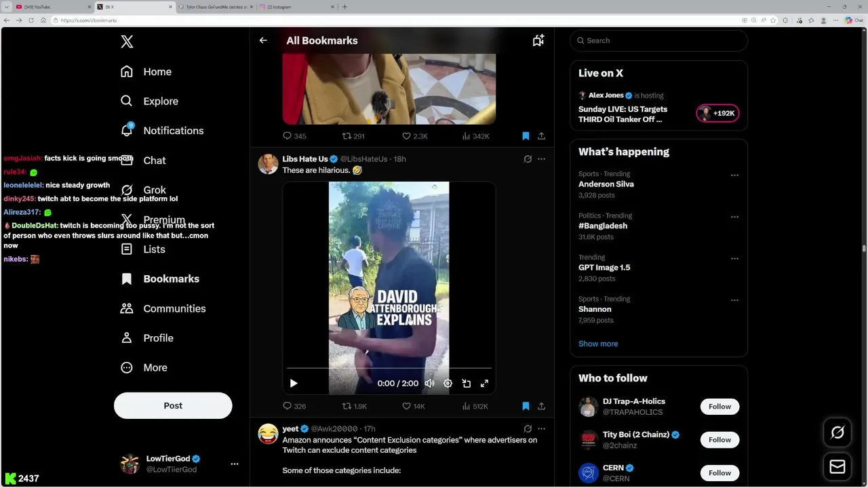
Task: View analytics for the 512K views post
Action: 475,406
